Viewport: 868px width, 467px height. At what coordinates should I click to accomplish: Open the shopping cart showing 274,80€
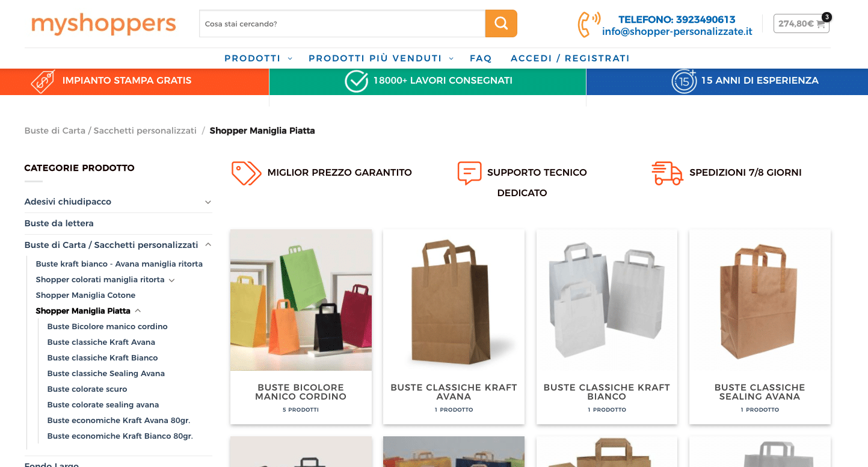tap(801, 23)
